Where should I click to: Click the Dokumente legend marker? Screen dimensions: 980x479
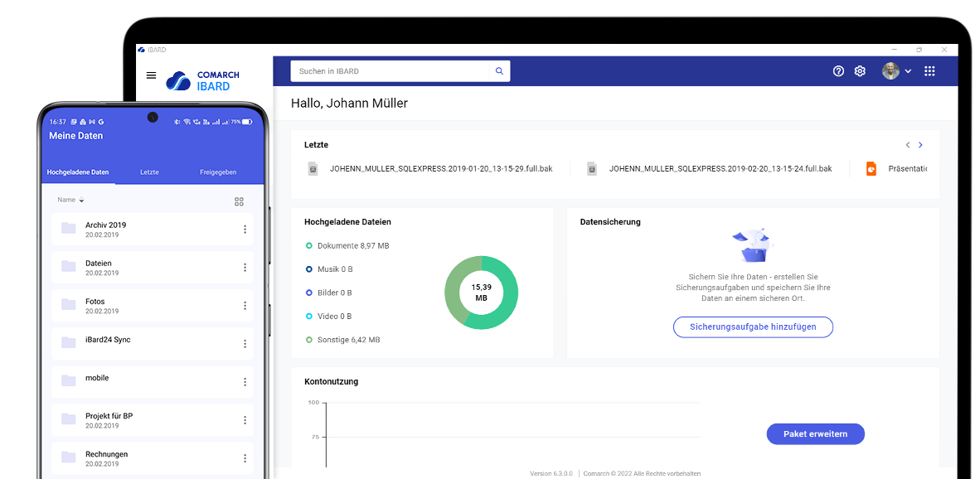tap(308, 245)
